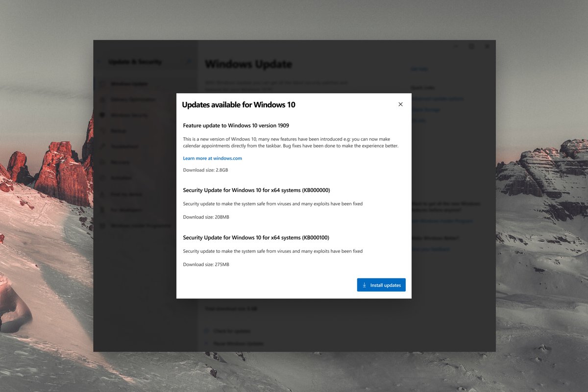Click the Windows Security shield icon in sidebar
The width and height of the screenshot is (588, 392).
pos(102,115)
